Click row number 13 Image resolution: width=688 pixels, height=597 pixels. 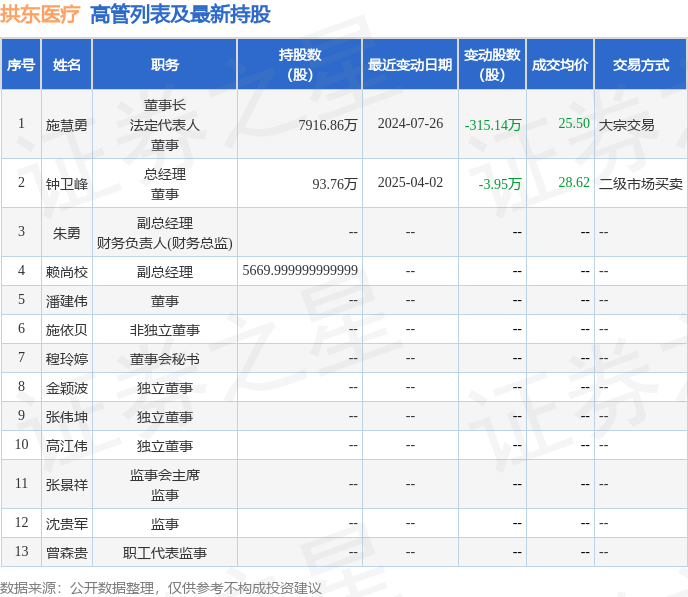coord(22,551)
